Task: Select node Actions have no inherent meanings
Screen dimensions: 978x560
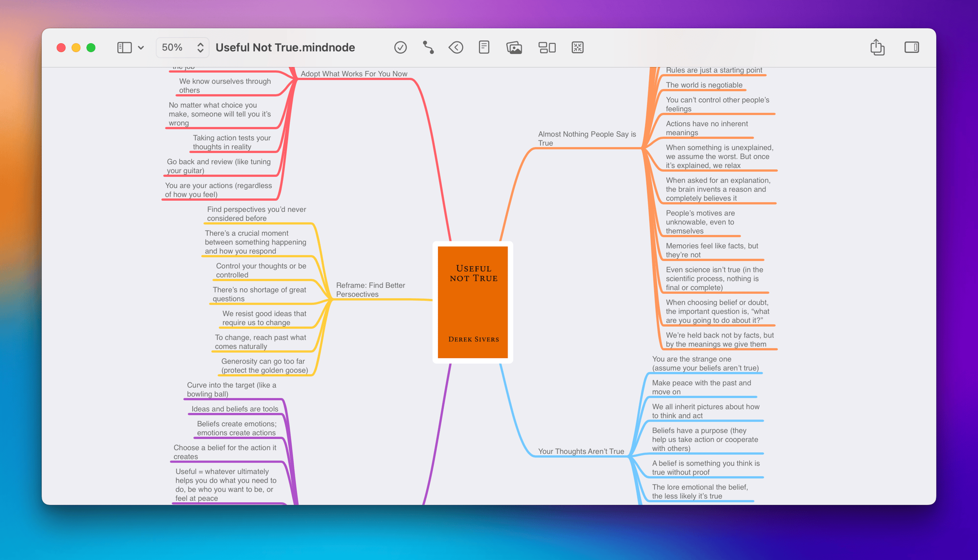Action: 707,128
